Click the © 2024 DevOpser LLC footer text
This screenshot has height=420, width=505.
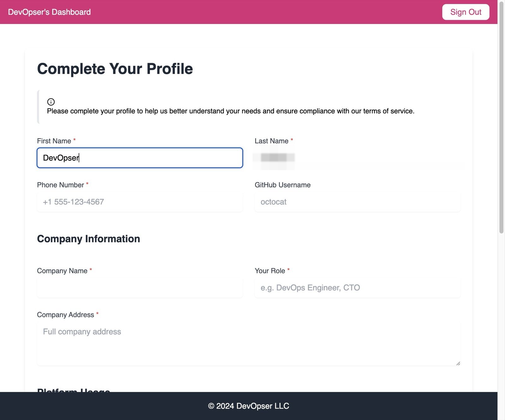[x=249, y=406]
